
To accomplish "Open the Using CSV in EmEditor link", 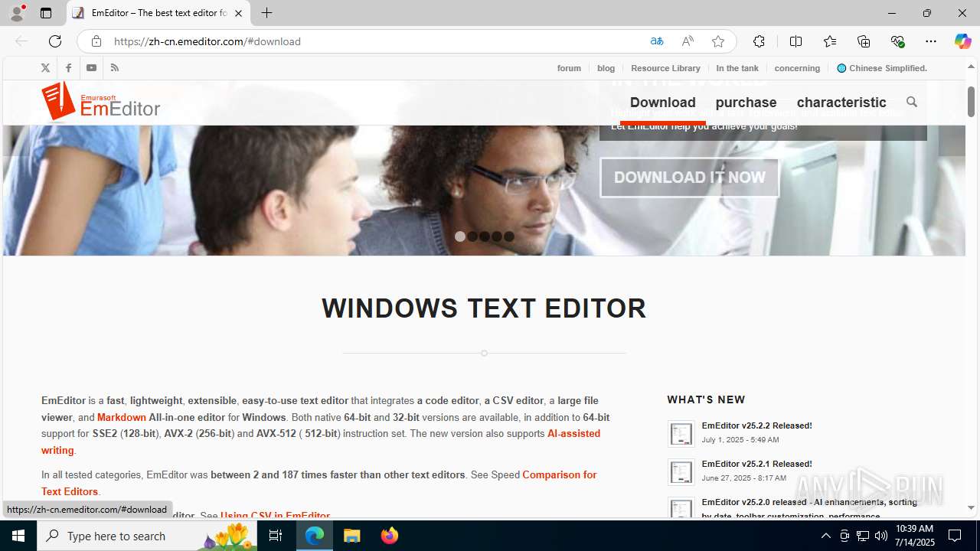I will (x=275, y=516).
